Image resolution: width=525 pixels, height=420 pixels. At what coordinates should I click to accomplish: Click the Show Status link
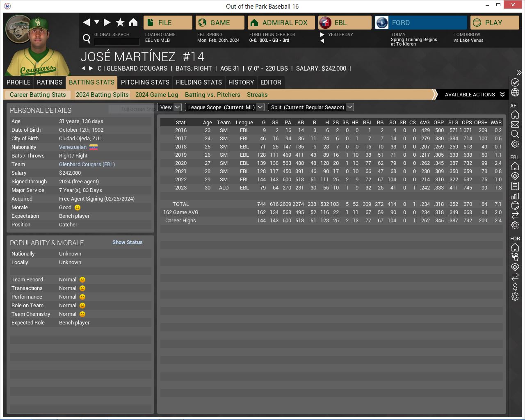(128, 242)
